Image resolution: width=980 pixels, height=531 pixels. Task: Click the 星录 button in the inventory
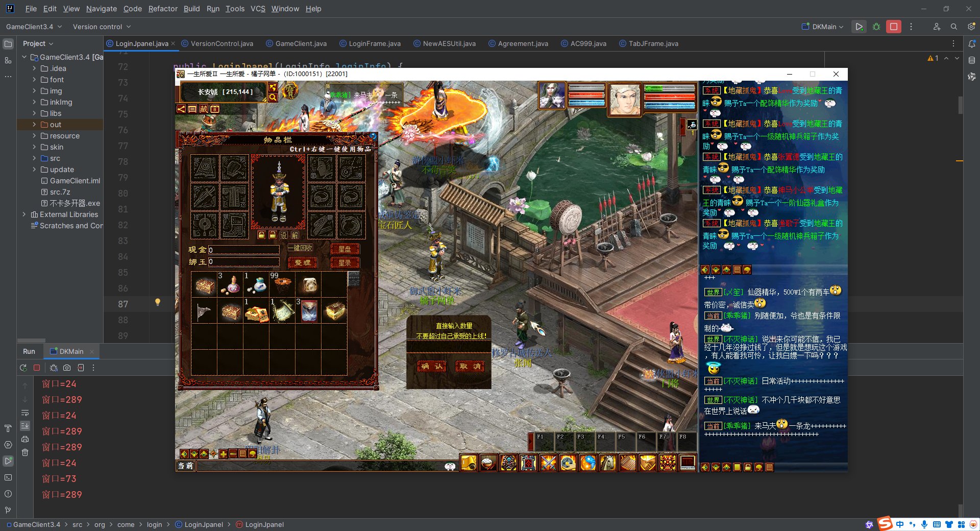345,262
